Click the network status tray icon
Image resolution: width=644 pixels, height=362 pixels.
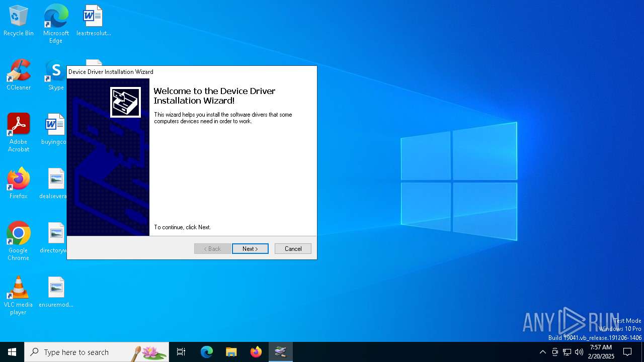[567, 352]
